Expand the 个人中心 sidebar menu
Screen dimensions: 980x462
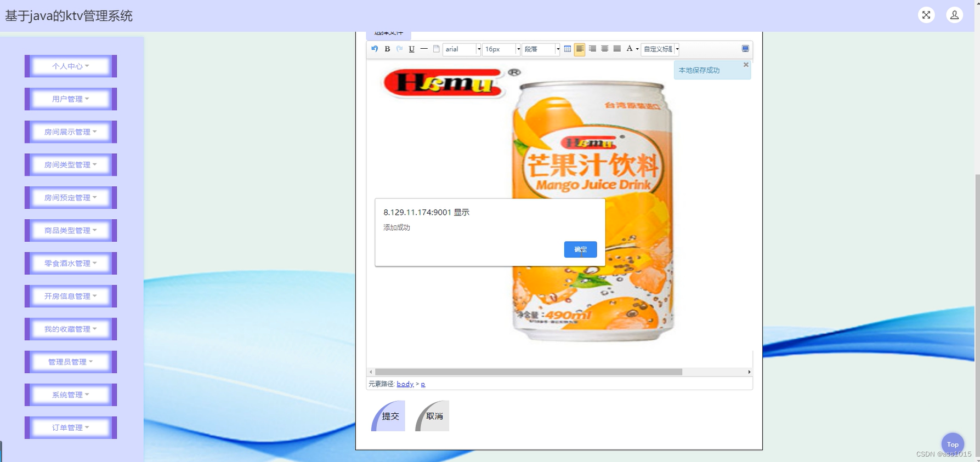71,66
